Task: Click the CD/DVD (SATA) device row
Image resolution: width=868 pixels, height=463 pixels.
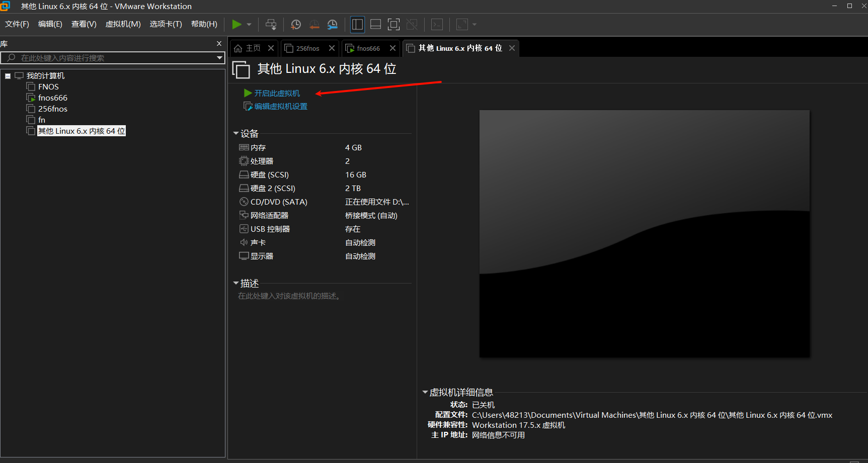Action: click(325, 202)
